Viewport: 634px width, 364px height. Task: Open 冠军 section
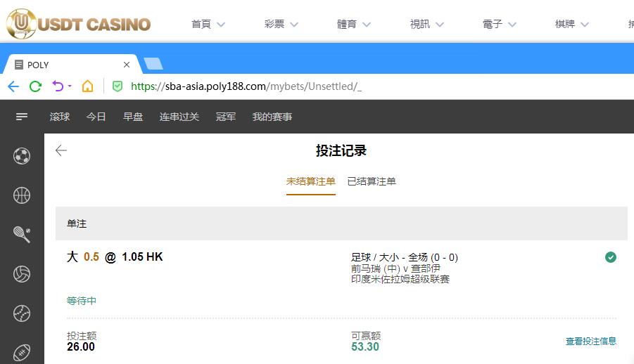point(226,117)
